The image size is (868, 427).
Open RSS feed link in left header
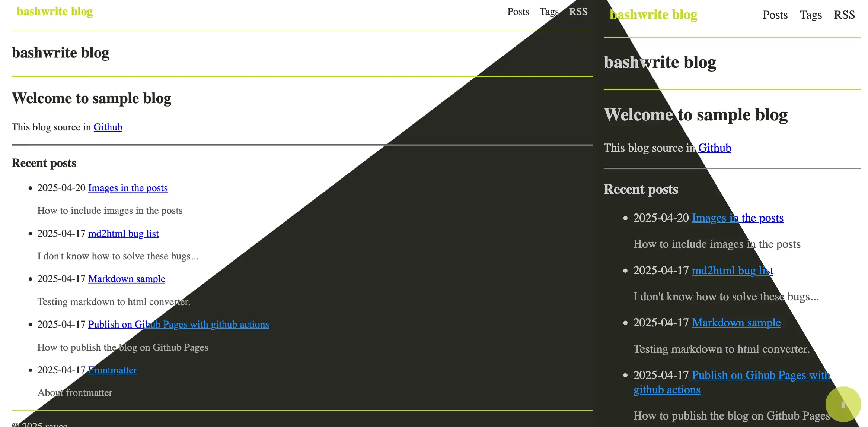578,12
